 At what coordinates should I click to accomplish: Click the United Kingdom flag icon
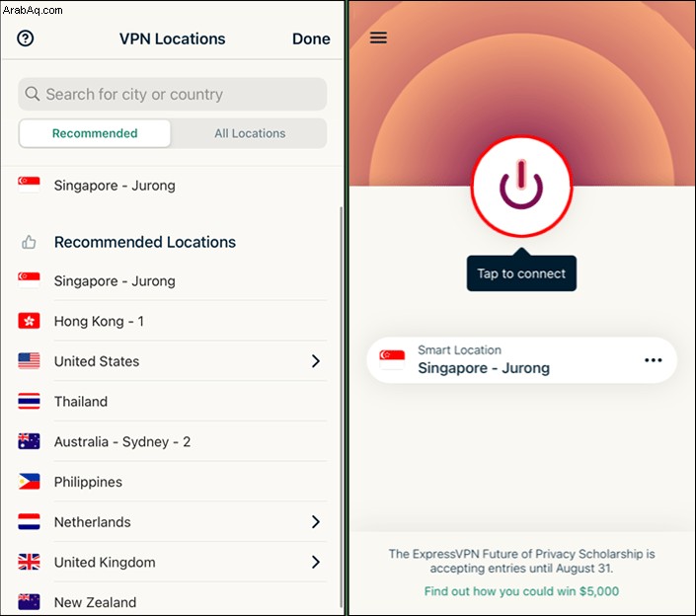pyautogui.click(x=29, y=562)
